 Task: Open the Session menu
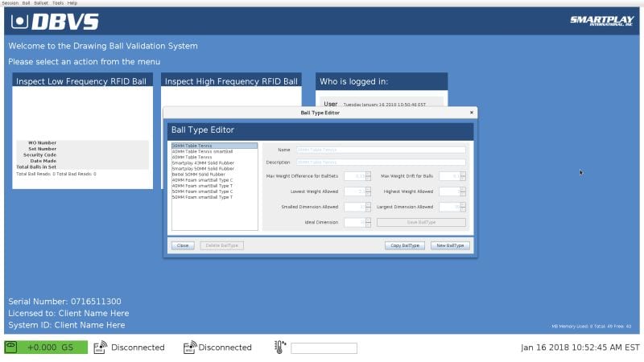point(10,3)
